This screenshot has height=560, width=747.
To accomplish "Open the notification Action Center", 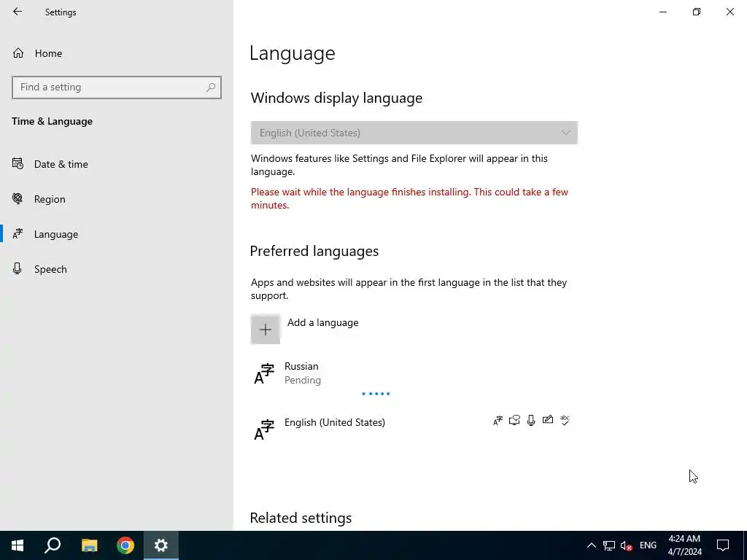I will (723, 545).
